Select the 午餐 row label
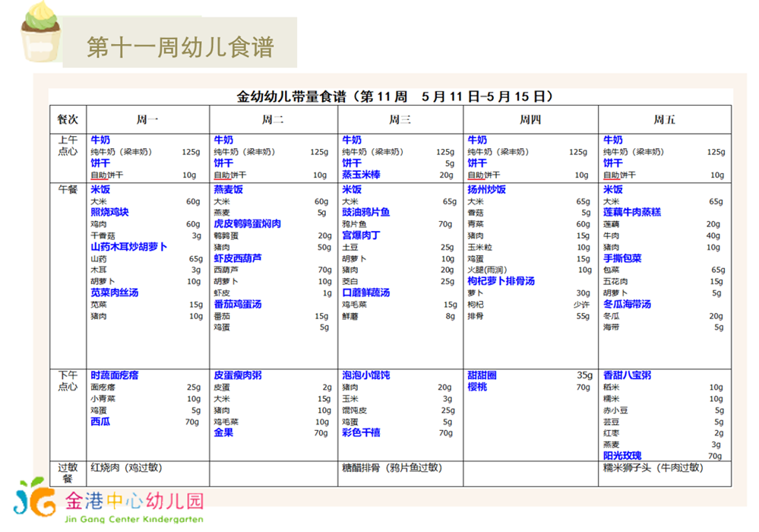The height and width of the screenshot is (532, 759). 68,189
